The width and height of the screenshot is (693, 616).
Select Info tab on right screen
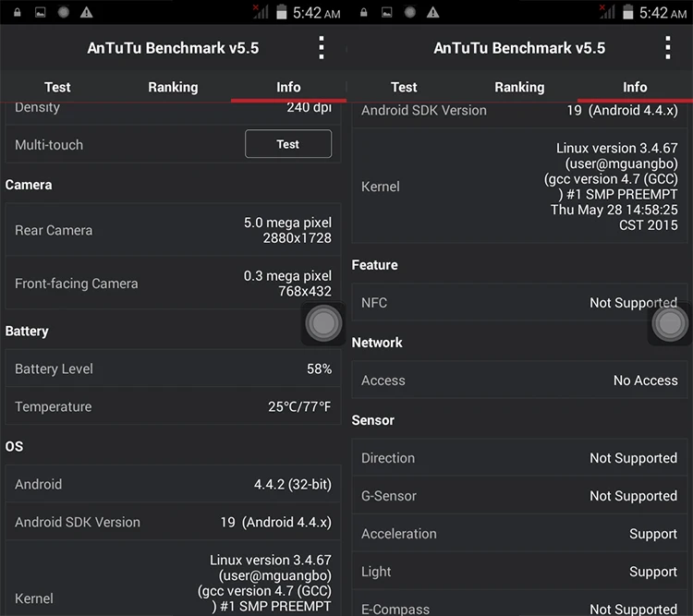point(635,87)
